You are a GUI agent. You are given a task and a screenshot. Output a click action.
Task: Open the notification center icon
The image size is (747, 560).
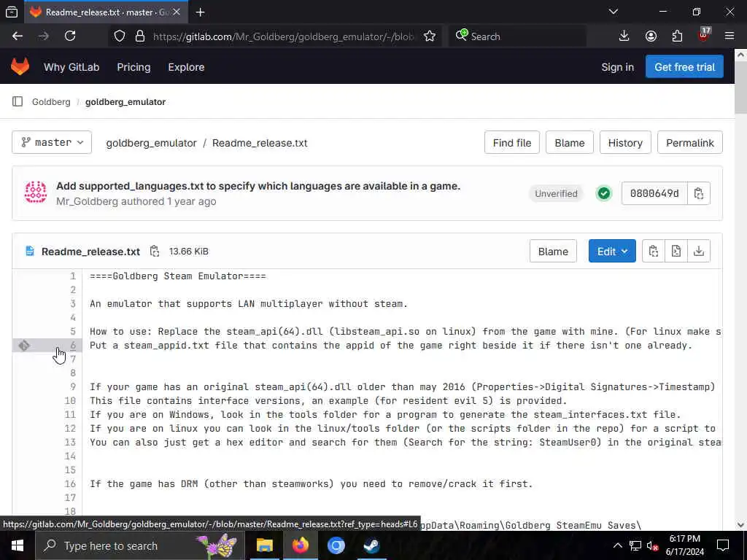(x=723, y=545)
